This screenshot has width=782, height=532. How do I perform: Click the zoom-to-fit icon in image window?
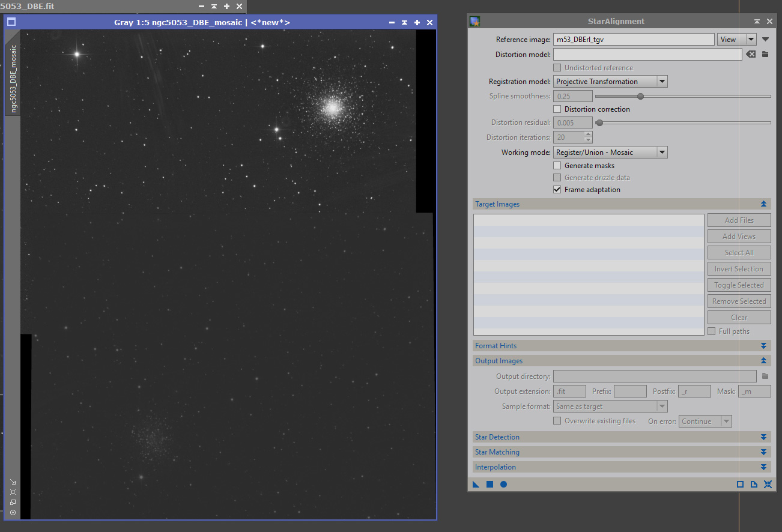click(13, 492)
